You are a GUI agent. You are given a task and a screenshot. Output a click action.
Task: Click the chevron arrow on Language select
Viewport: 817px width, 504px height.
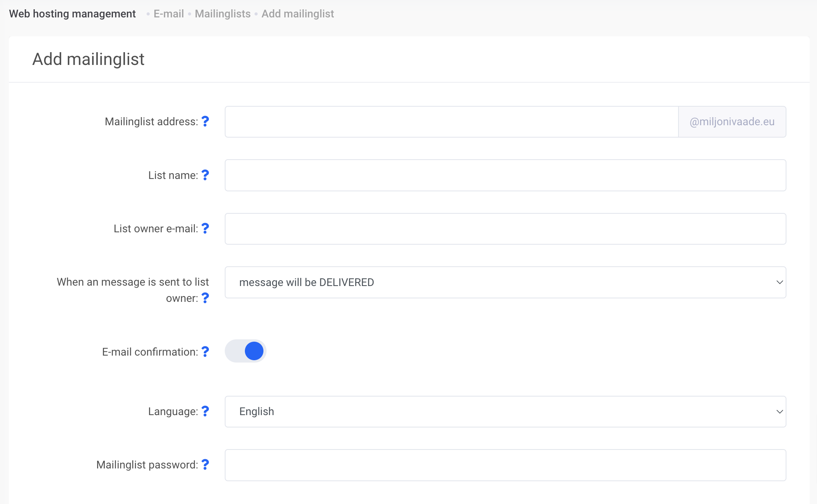[779, 412]
